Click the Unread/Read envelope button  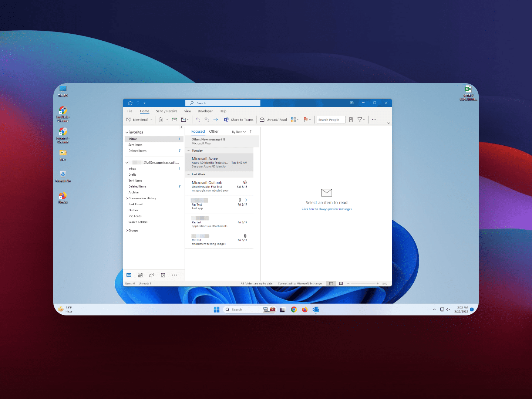point(273,120)
